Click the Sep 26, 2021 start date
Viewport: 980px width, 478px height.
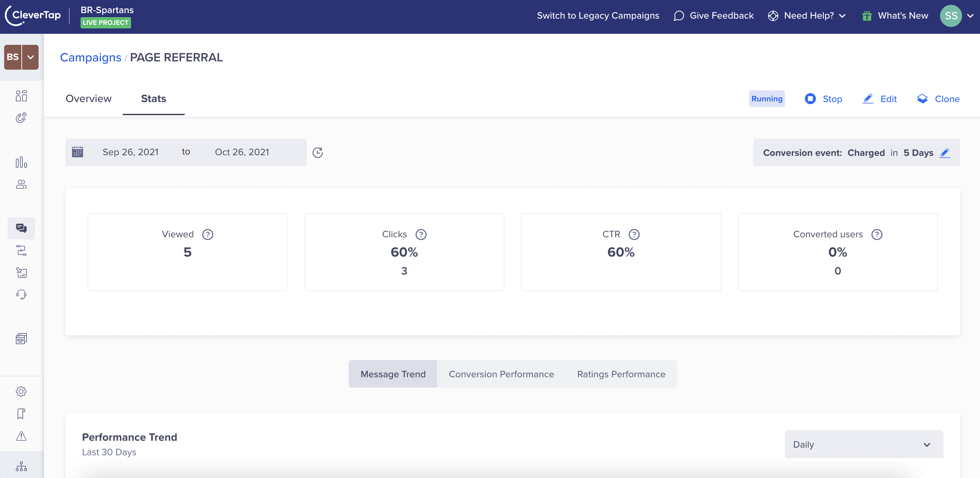[x=131, y=152]
